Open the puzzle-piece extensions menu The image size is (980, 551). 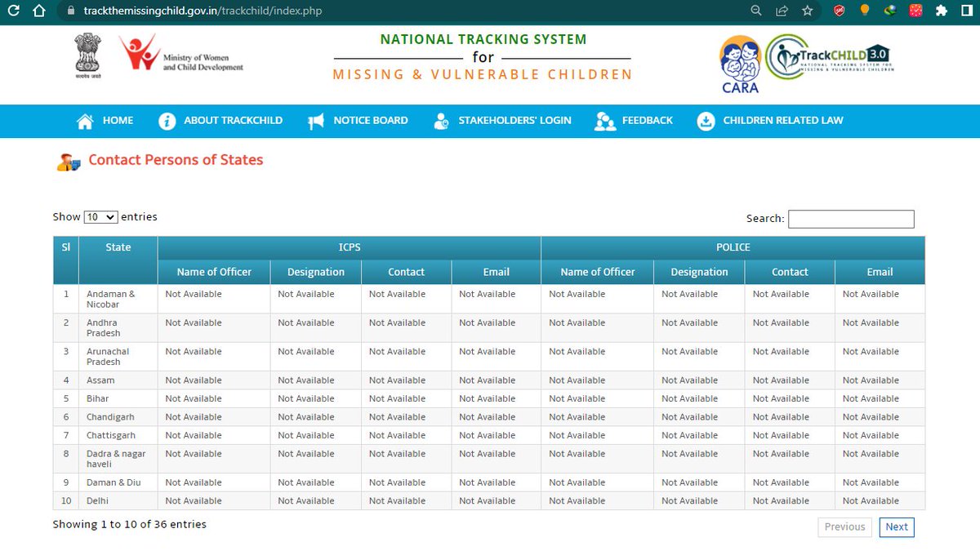[x=942, y=11]
